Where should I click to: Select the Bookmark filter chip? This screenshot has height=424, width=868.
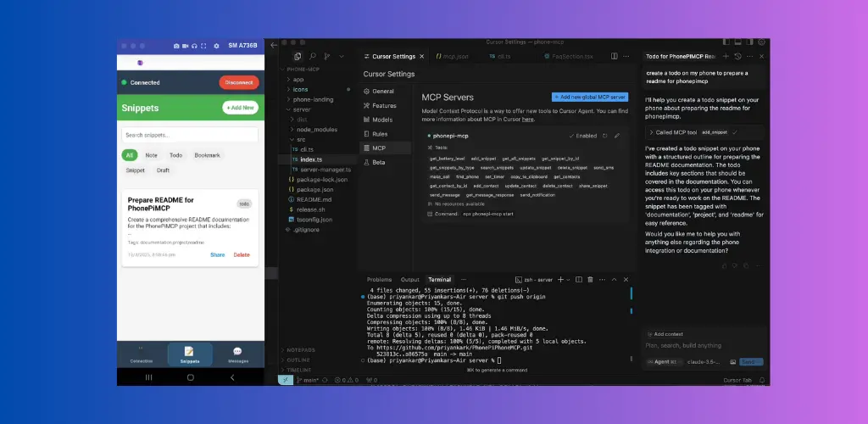207,155
